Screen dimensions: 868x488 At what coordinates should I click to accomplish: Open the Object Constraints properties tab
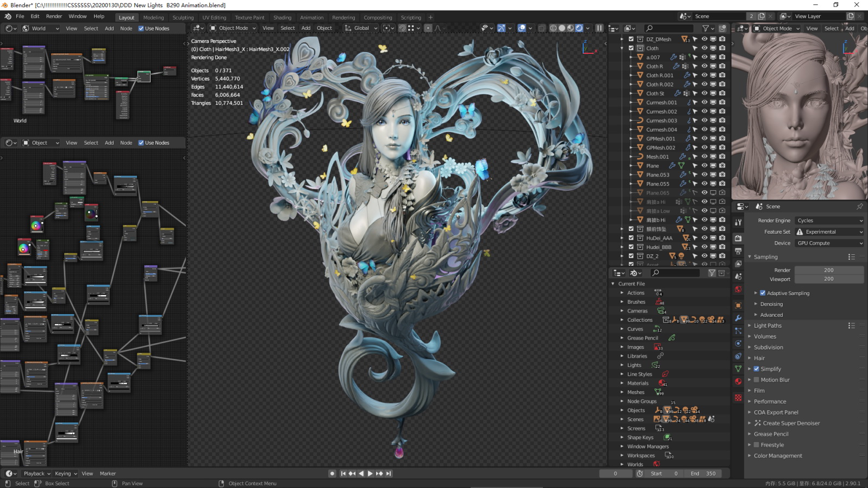pos(738,356)
